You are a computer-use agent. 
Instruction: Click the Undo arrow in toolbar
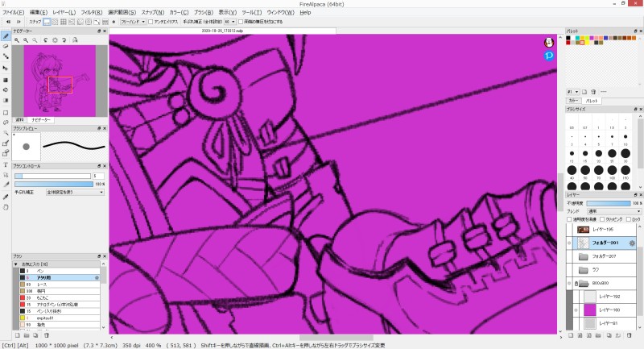point(8,22)
